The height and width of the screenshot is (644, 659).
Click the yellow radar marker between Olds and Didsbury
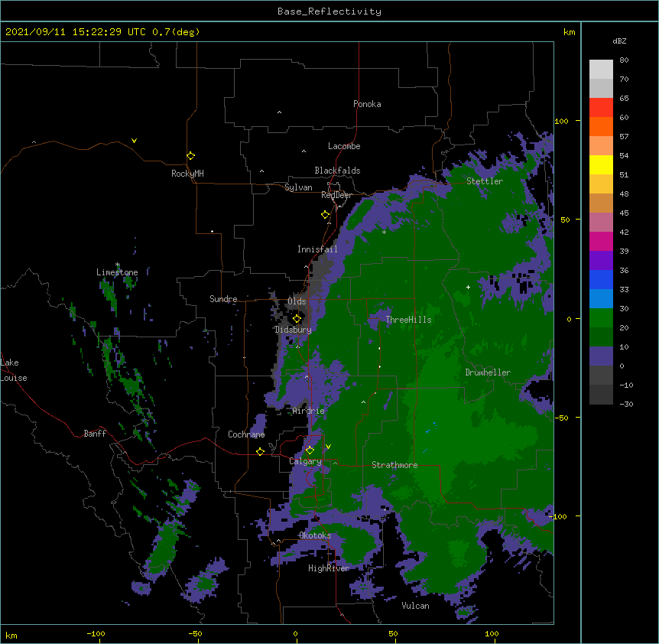pos(297,319)
